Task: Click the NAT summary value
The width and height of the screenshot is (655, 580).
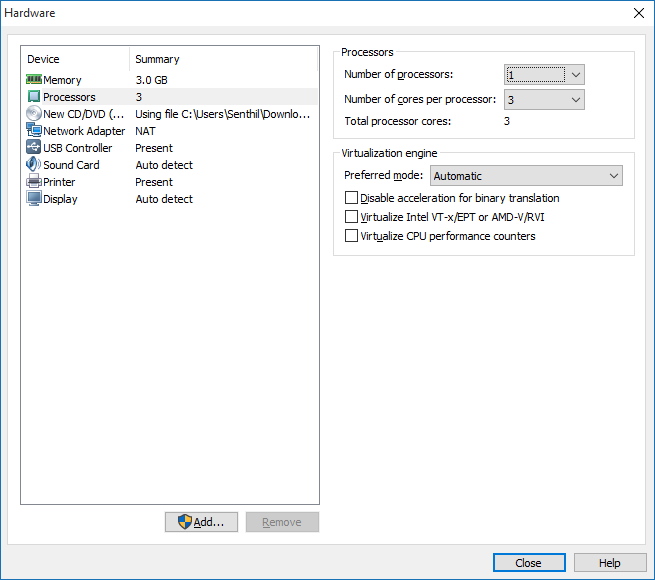Action: pyautogui.click(x=145, y=131)
